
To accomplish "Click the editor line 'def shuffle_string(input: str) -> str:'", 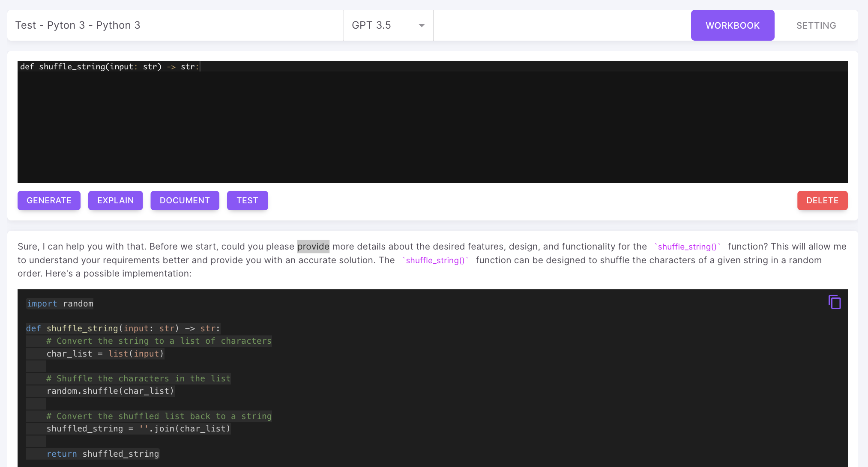I will point(110,66).
